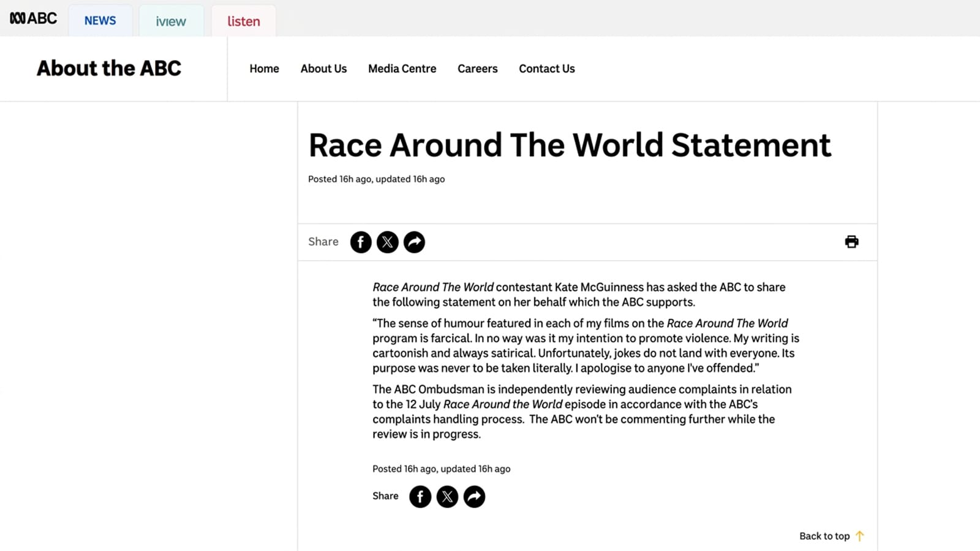The width and height of the screenshot is (980, 551).
Task: Switch to the iview tab
Action: pyautogui.click(x=171, y=21)
